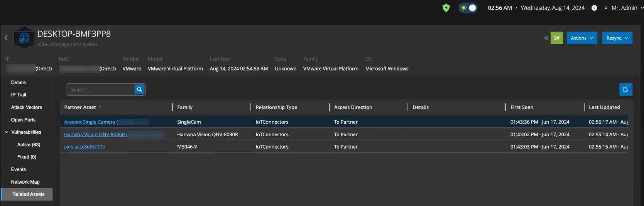Screen dimensions: 644x206
Task: Click the green shield status icon
Action: pyautogui.click(x=446, y=8)
